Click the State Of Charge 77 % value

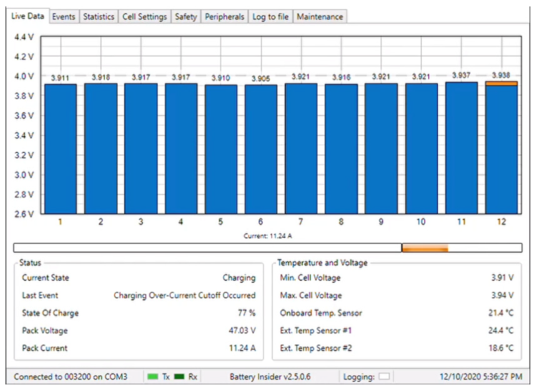247,313
